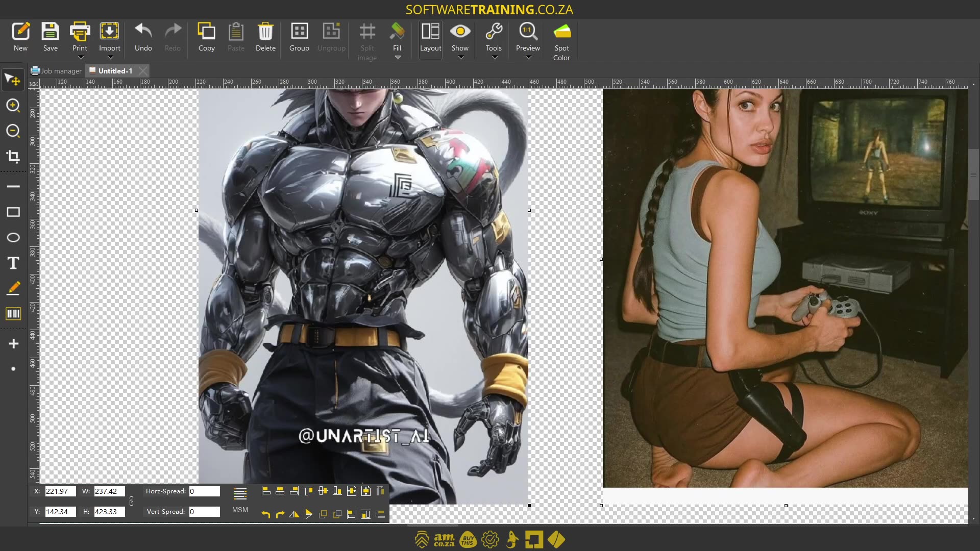Click the vertical scrollbar of the canvas
This screenshot has width=980, height=551.
973,174
